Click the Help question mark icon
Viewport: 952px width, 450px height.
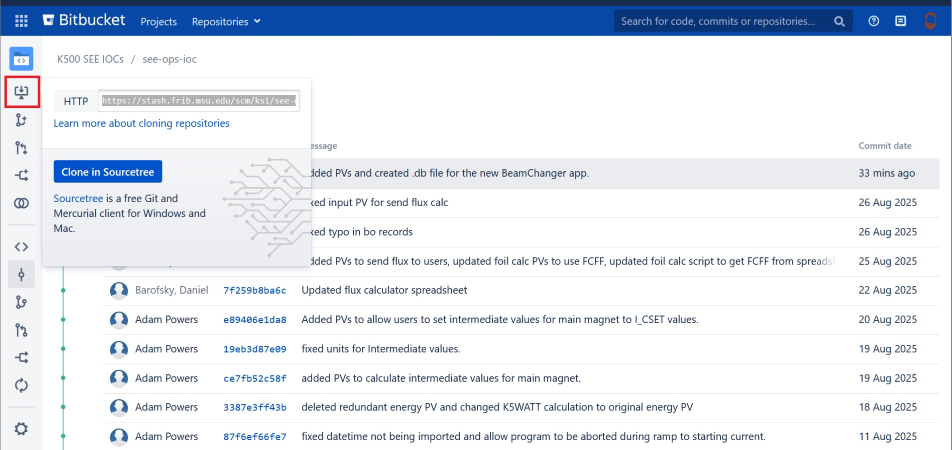(874, 21)
